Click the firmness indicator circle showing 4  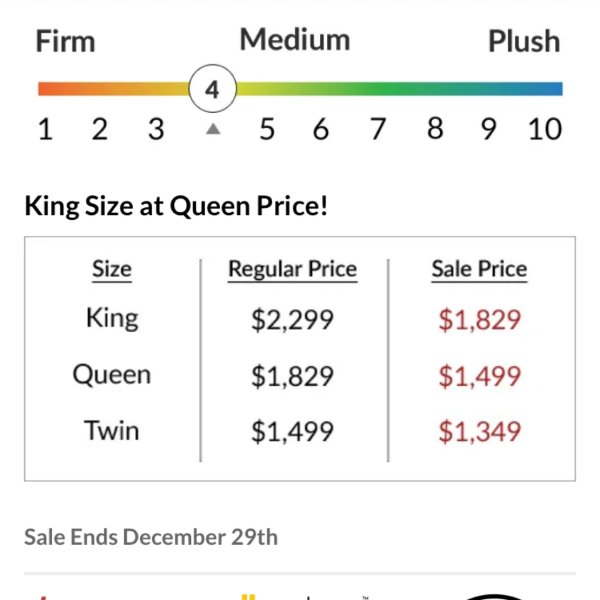213,89
